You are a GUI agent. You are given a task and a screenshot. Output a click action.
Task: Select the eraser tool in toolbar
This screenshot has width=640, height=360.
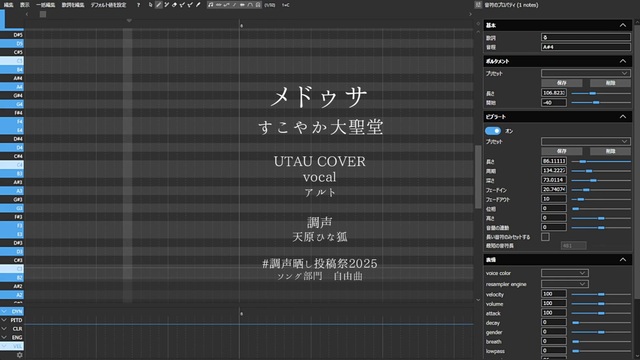[x=174, y=5]
